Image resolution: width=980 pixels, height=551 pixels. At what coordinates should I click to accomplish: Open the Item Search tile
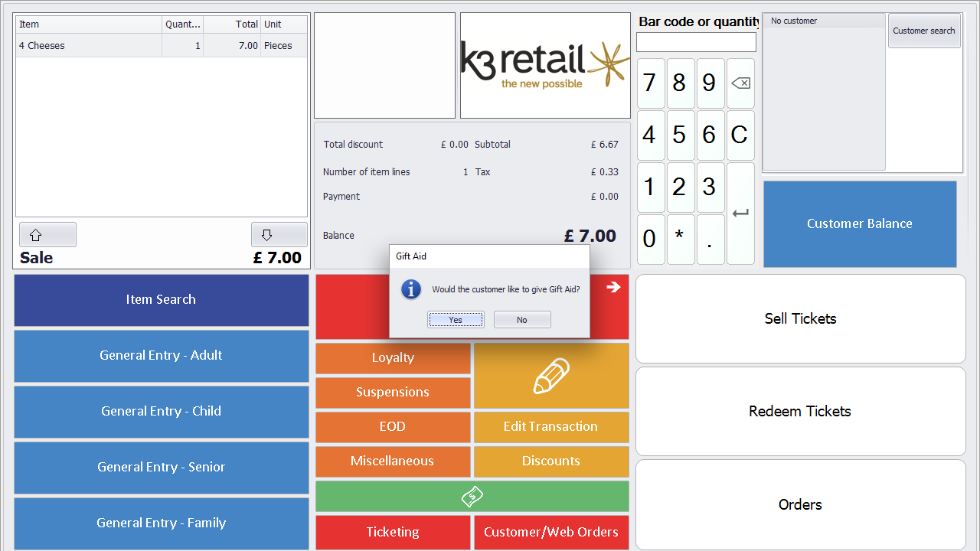click(161, 300)
